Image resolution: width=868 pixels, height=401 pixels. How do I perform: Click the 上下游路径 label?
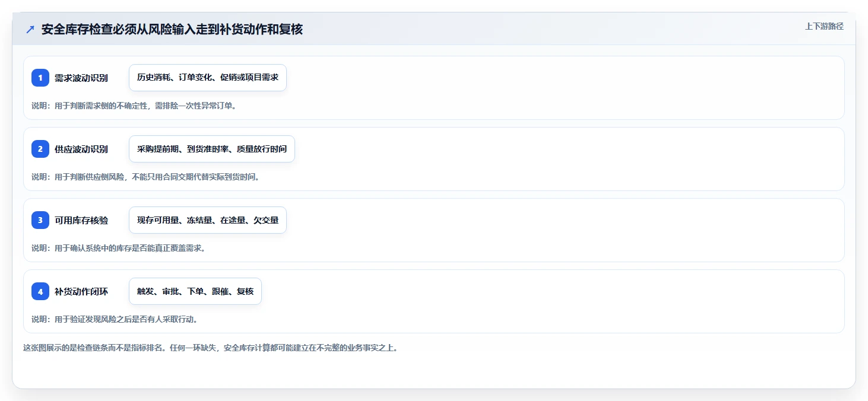point(824,26)
